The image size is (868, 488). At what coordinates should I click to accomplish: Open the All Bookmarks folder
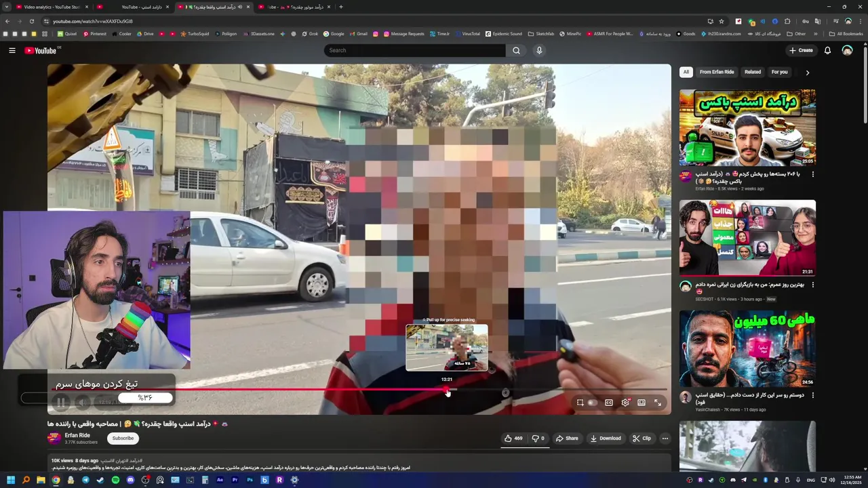coord(846,33)
